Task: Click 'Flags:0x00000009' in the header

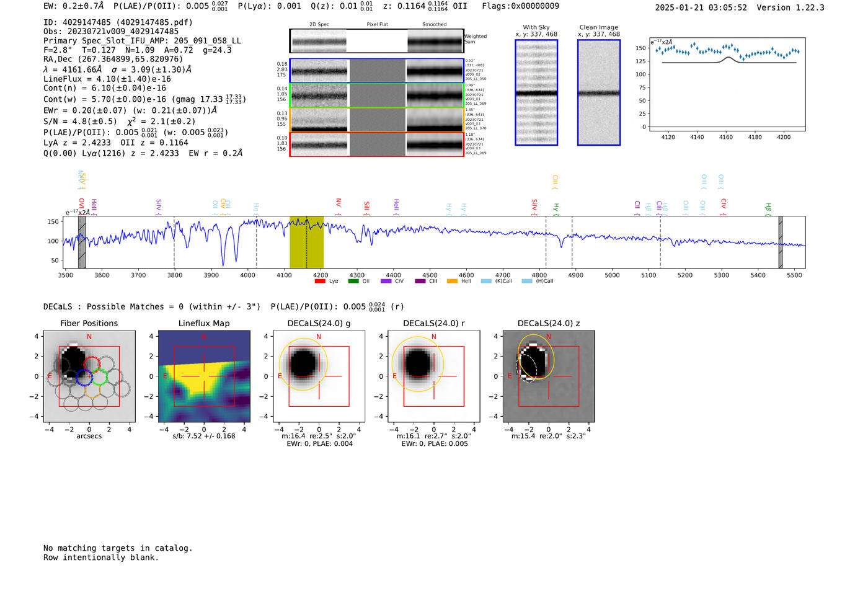Action: (520, 6)
